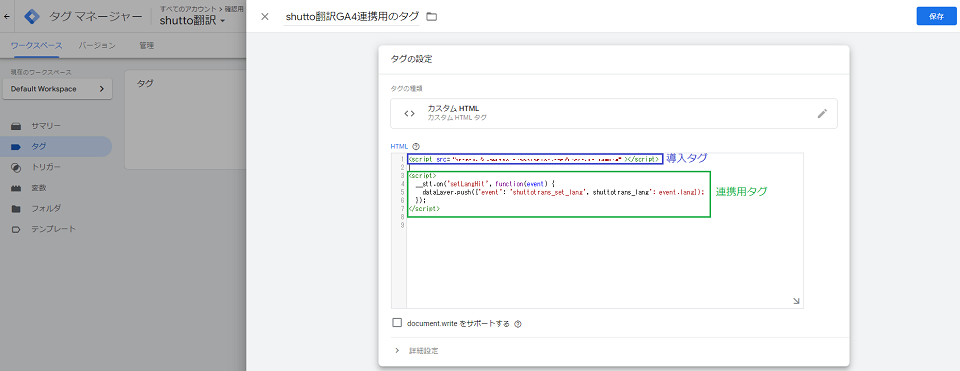Select the カスタム HTML tag type row
The height and width of the screenshot is (371, 960).
coord(613,113)
